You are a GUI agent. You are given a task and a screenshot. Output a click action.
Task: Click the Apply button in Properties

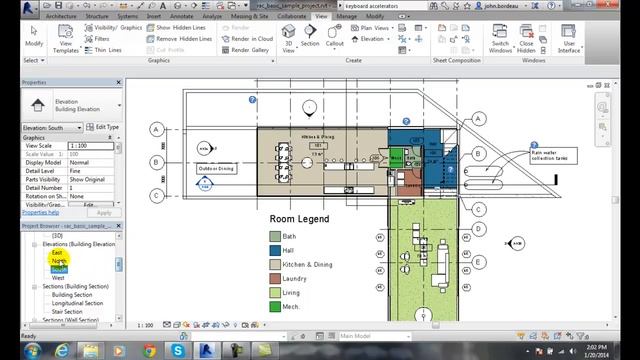pos(104,213)
